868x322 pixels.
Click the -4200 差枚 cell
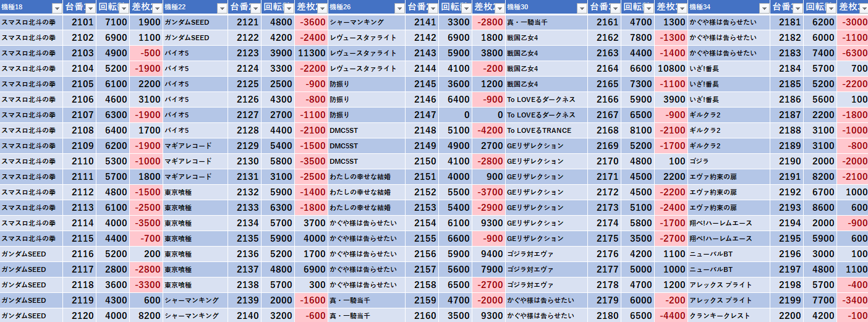click(x=489, y=130)
